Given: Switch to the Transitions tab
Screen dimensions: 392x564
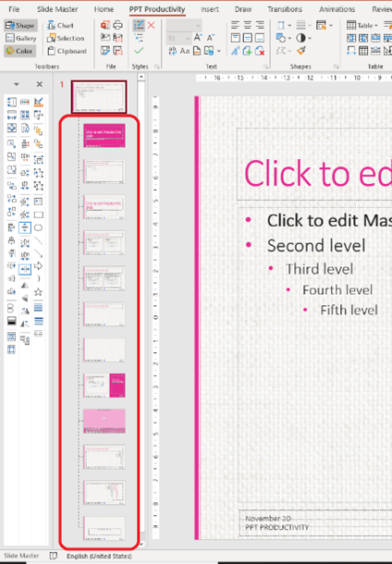Looking at the screenshot, I should (285, 9).
